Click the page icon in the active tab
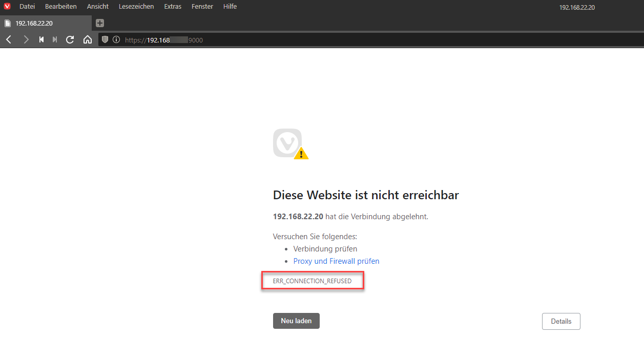Image resolution: width=644 pixels, height=358 pixels. tap(8, 23)
